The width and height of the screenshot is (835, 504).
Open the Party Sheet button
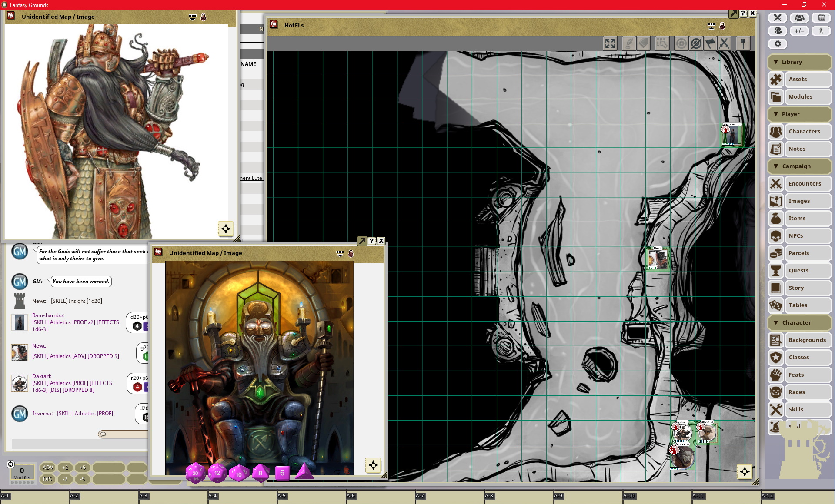pyautogui.click(x=799, y=18)
